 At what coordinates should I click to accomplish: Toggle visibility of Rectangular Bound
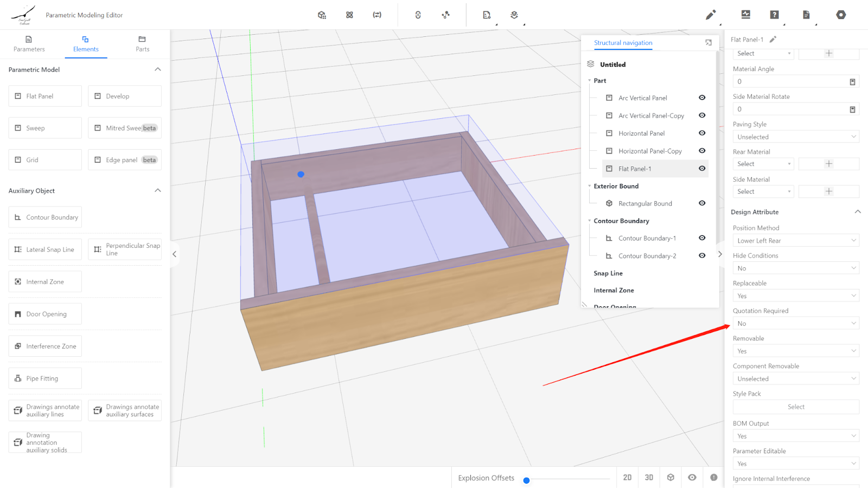pyautogui.click(x=702, y=203)
